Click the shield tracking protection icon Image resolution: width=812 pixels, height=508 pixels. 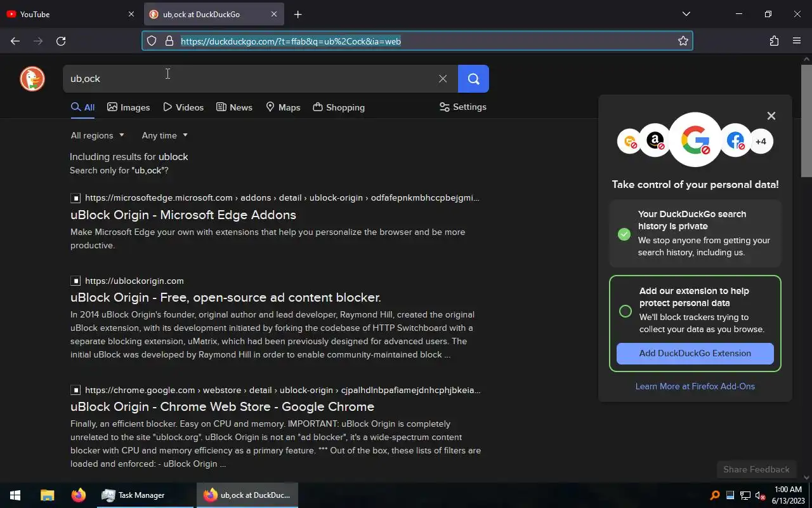152,41
